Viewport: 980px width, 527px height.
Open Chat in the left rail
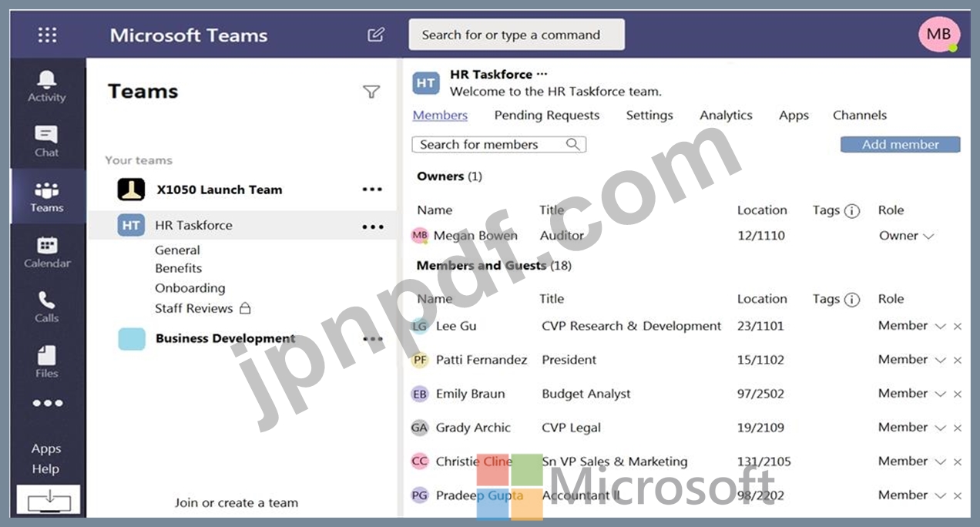(47, 141)
